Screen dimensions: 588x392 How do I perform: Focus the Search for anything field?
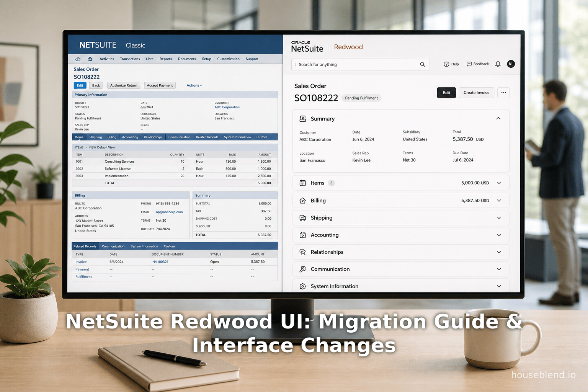[x=361, y=64]
